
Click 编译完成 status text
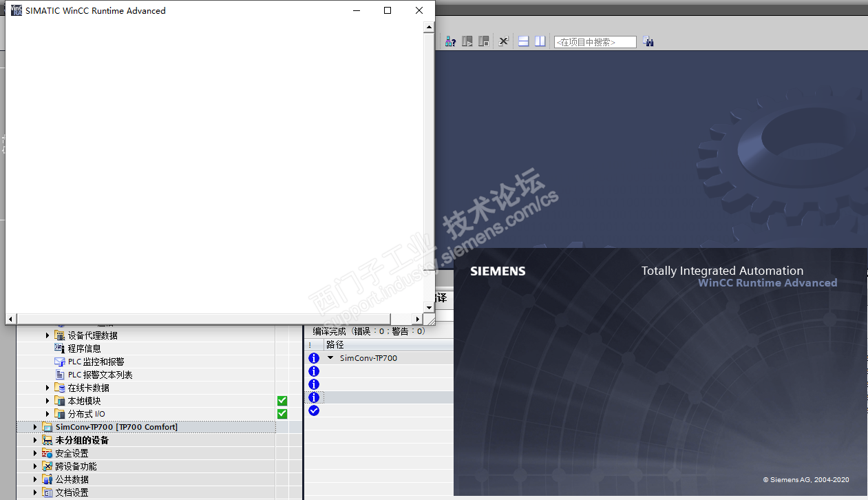(x=369, y=331)
